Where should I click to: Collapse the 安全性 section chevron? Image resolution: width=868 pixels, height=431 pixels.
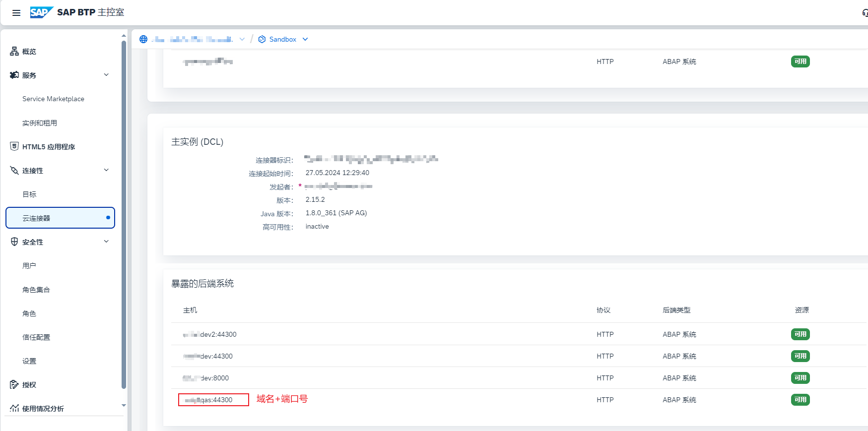pyautogui.click(x=106, y=242)
